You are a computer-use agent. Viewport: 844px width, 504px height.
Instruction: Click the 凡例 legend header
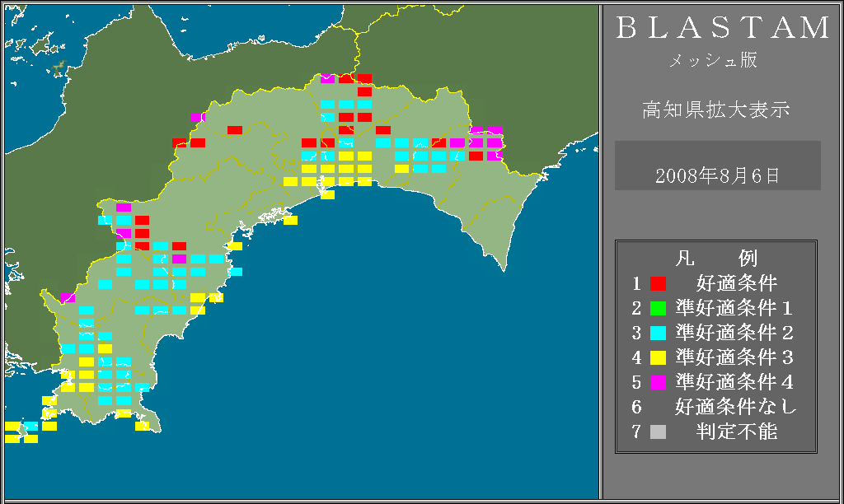click(716, 259)
